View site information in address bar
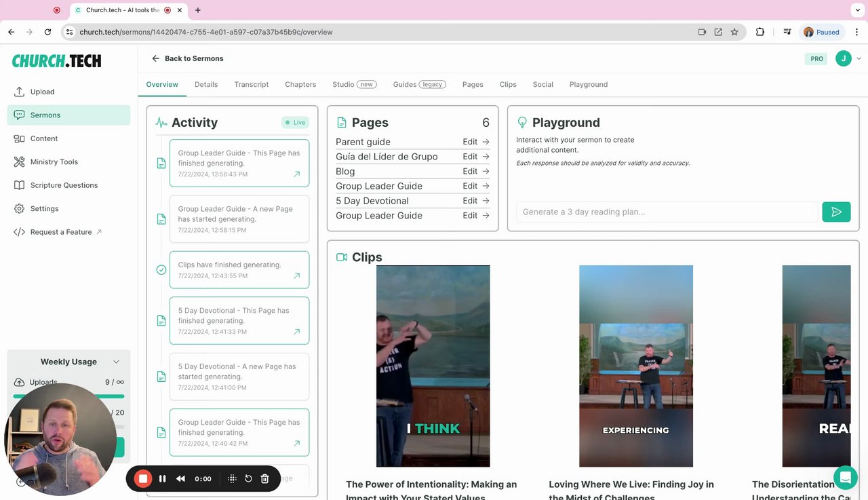Viewport: 868px width, 500px height. [x=69, y=32]
